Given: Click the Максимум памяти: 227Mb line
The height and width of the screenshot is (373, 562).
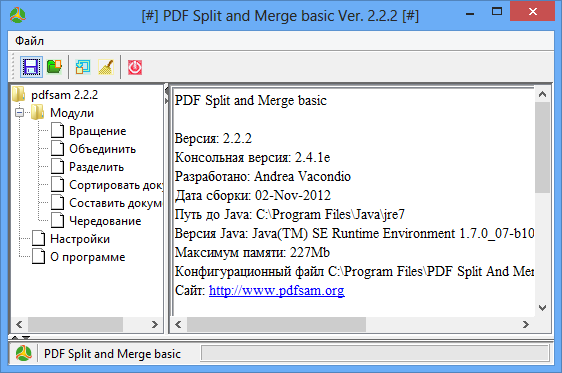Looking at the screenshot, I should click(252, 252).
